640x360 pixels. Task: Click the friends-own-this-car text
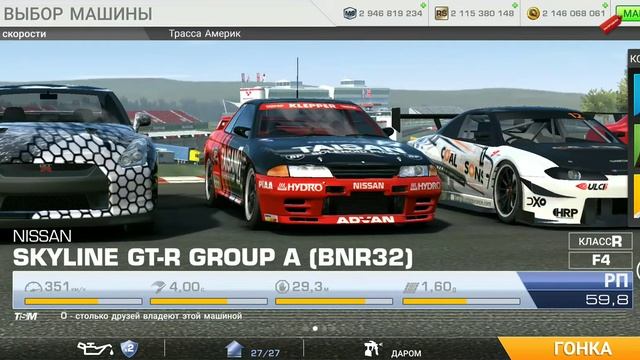coord(151,316)
